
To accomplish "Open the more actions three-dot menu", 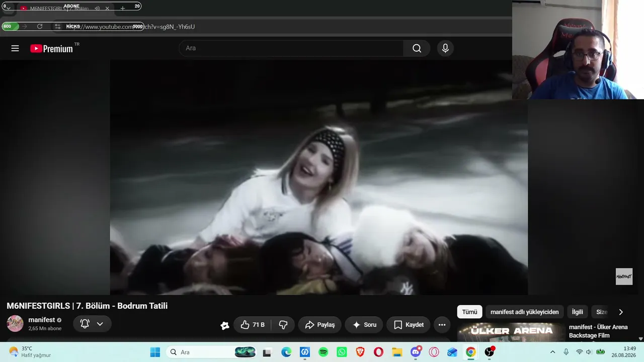I will (x=442, y=325).
